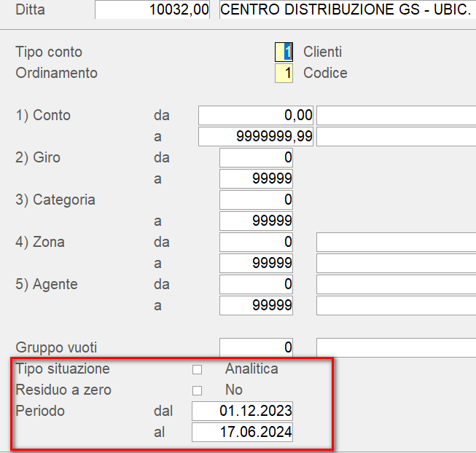The width and height of the screenshot is (476, 453).
Task: Select the Tipo conto field
Action: (284, 52)
